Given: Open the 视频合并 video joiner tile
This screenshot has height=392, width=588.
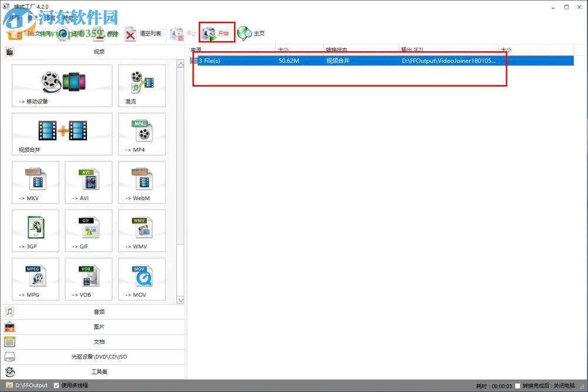Looking at the screenshot, I should point(62,134).
